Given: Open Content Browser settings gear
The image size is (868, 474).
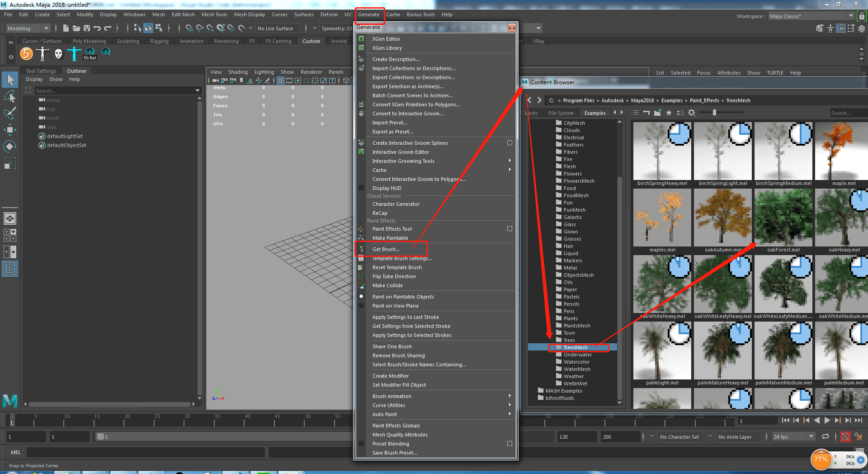Looking at the screenshot, I should 692,113.
